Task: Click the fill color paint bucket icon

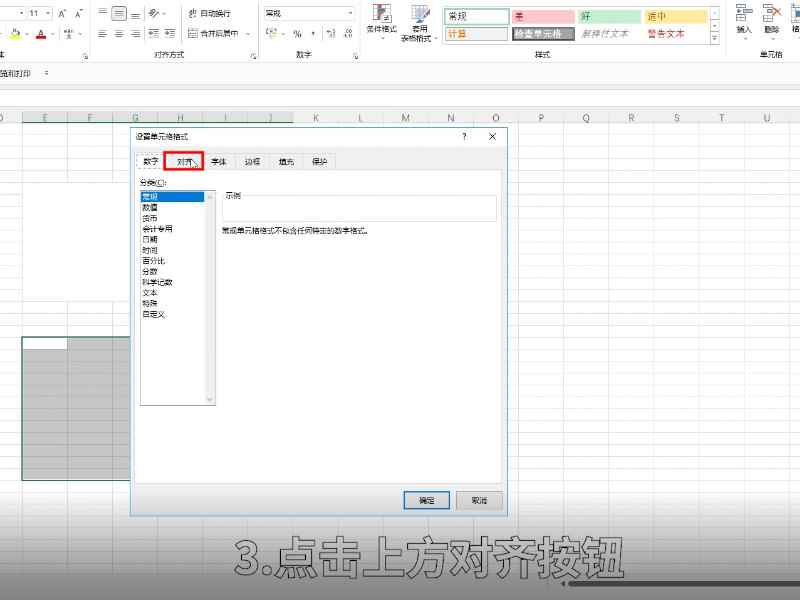Action: [x=15, y=34]
